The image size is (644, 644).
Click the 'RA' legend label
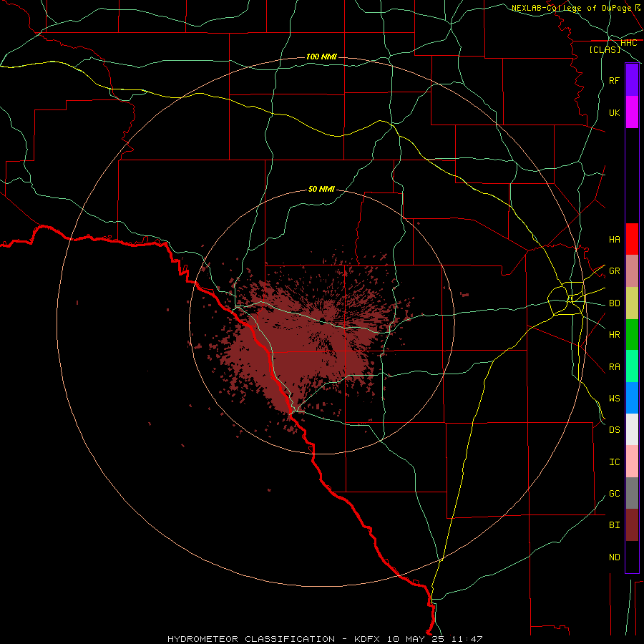[x=615, y=366]
